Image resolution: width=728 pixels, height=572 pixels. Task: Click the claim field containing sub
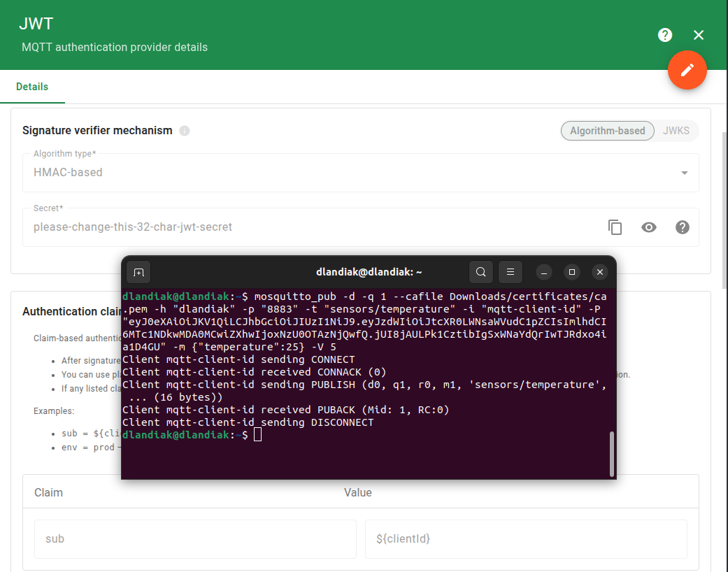point(195,539)
